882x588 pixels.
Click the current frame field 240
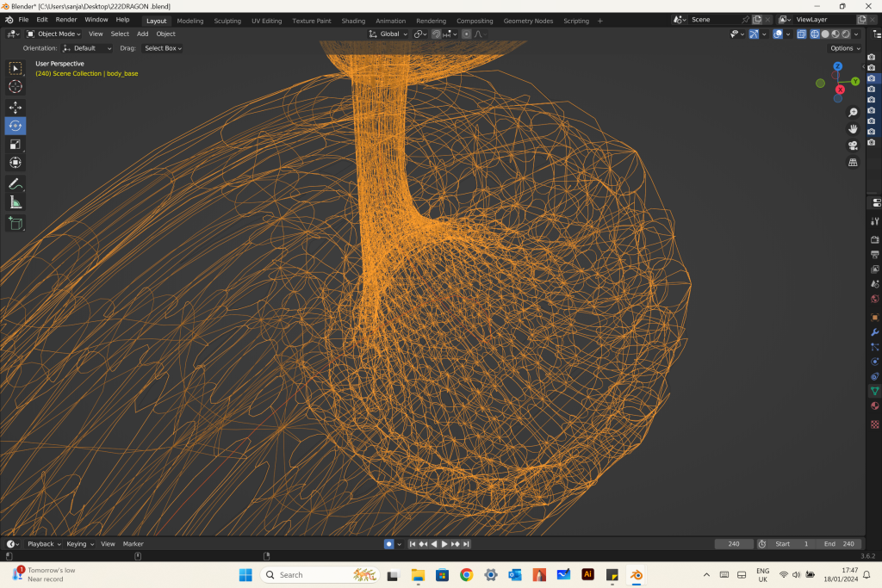(734, 544)
